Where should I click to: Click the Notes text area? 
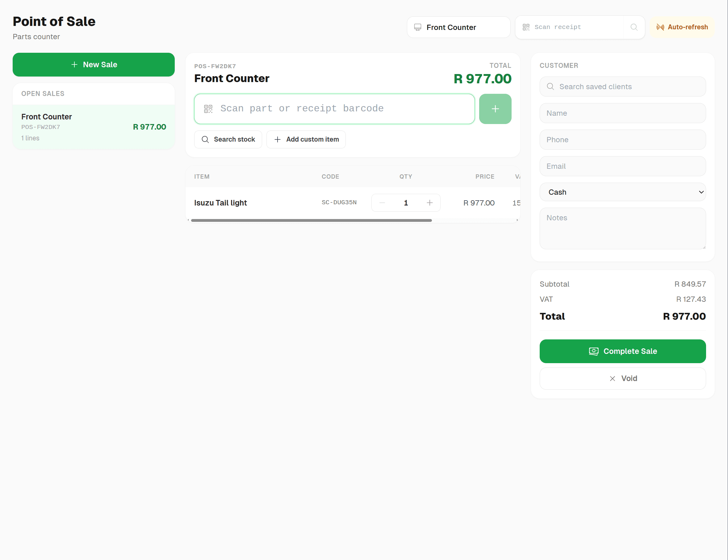coord(623,229)
